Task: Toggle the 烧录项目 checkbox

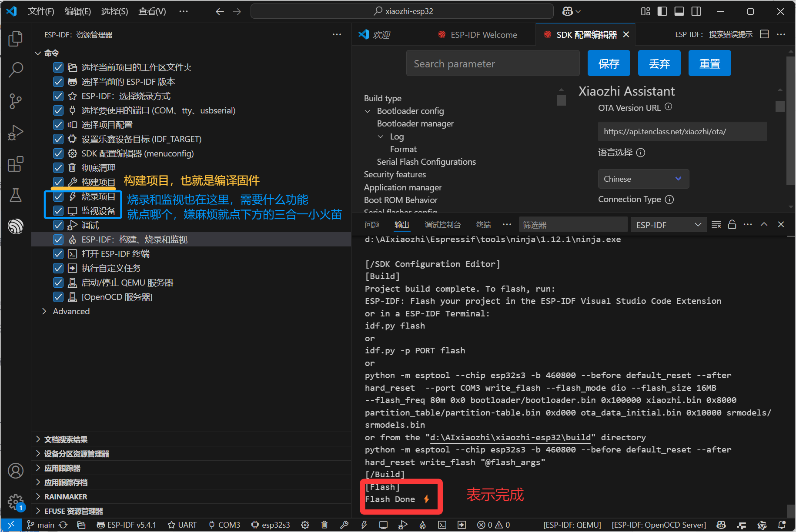Action: click(58, 196)
